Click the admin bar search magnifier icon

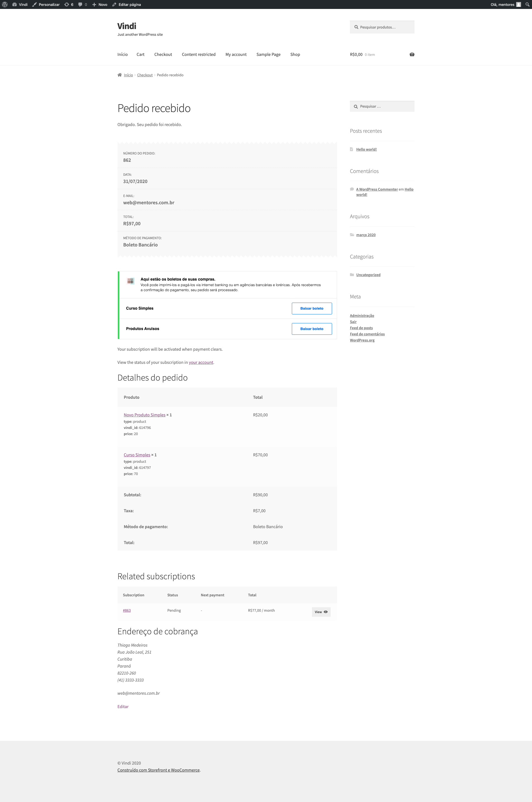point(527,4)
